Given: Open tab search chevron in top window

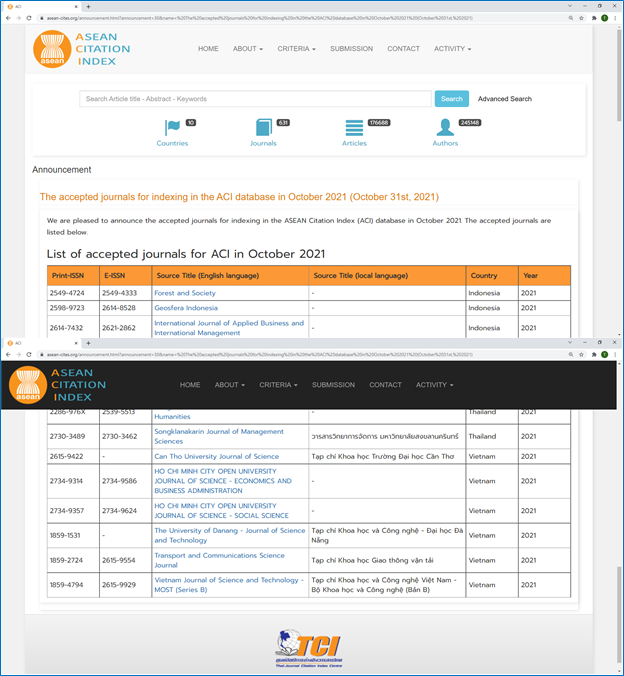Looking at the screenshot, I should tap(570, 6).
